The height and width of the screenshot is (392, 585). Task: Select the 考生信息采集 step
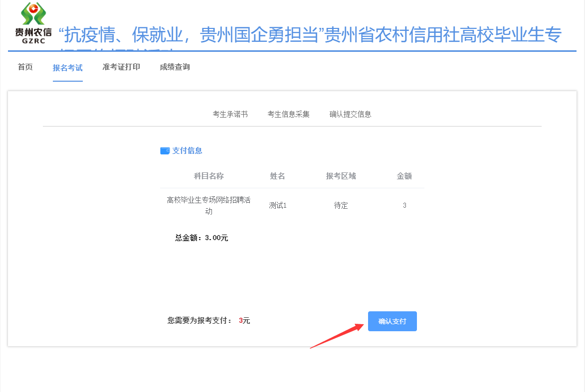click(288, 114)
